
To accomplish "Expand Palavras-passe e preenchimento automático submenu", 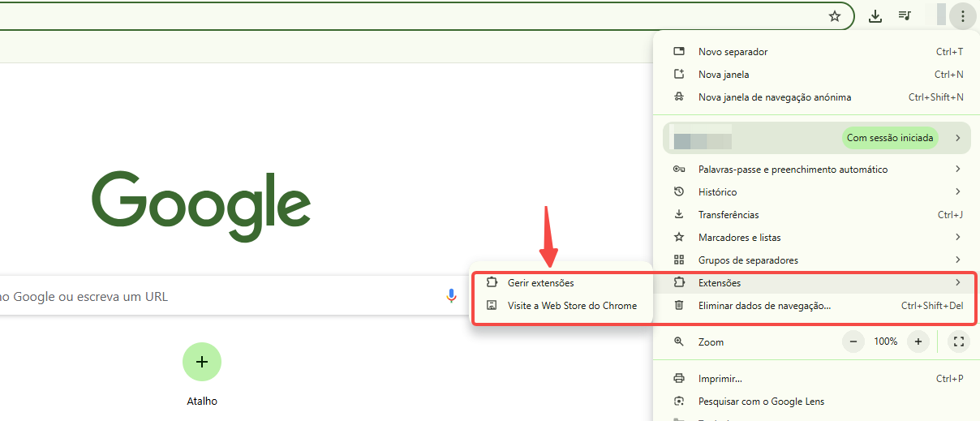I will [x=817, y=169].
